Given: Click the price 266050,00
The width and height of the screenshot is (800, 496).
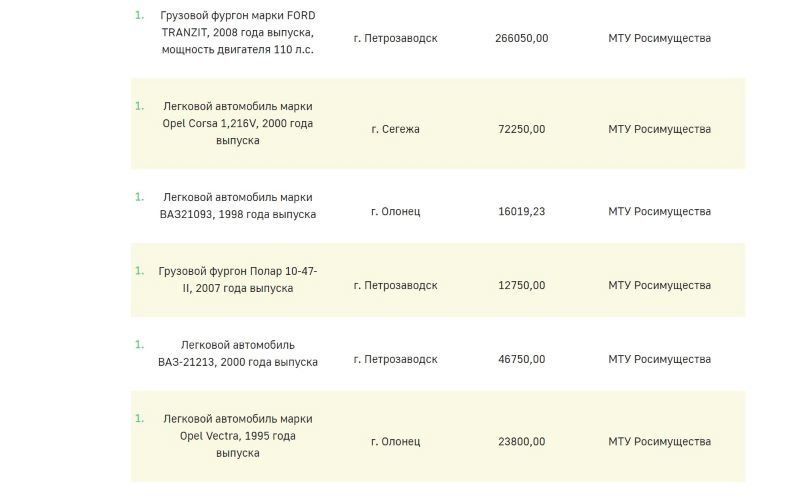Looking at the screenshot, I should click(521, 38).
